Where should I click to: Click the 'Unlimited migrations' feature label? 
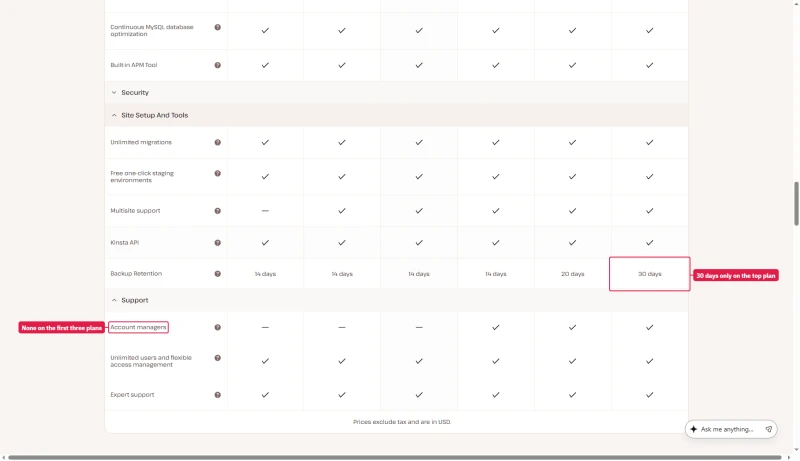click(x=141, y=142)
